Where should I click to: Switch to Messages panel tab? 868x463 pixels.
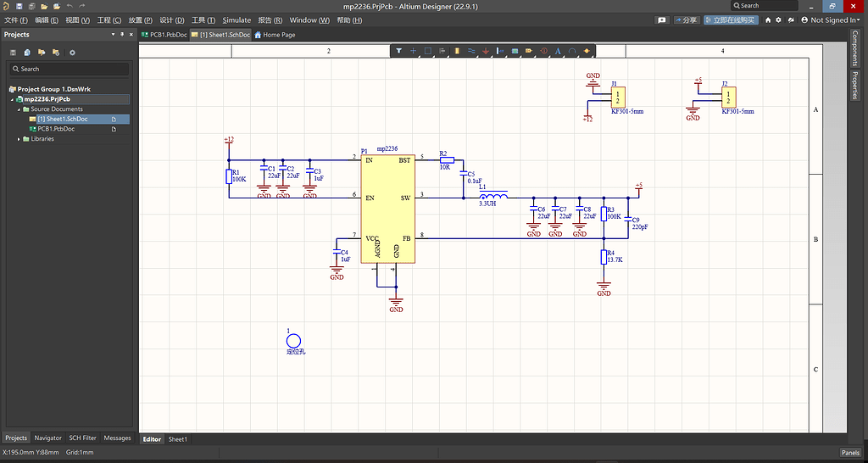click(x=117, y=438)
